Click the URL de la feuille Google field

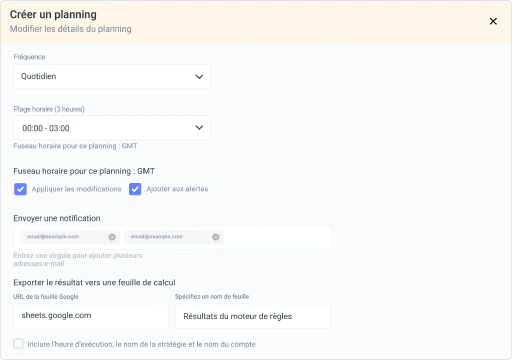pyautogui.click(x=91, y=316)
